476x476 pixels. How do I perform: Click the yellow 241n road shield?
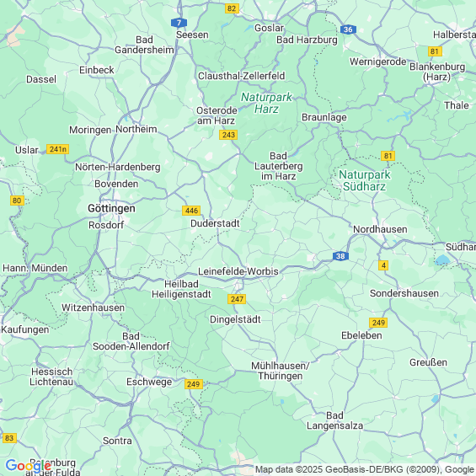click(57, 149)
